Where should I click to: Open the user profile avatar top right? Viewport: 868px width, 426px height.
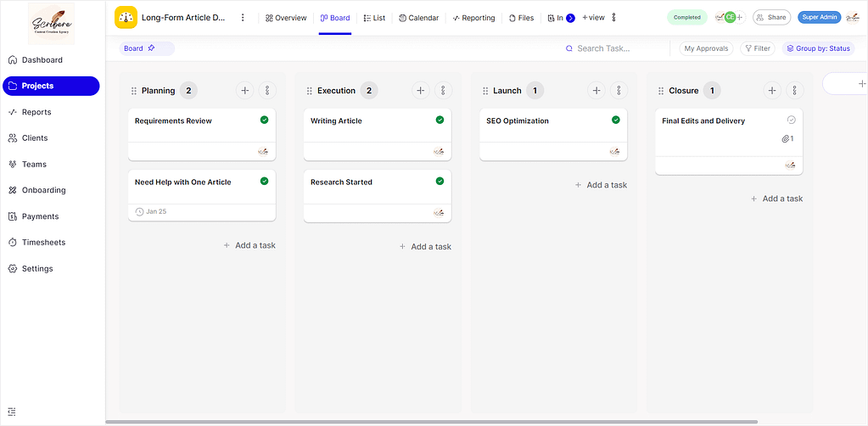coord(853,17)
